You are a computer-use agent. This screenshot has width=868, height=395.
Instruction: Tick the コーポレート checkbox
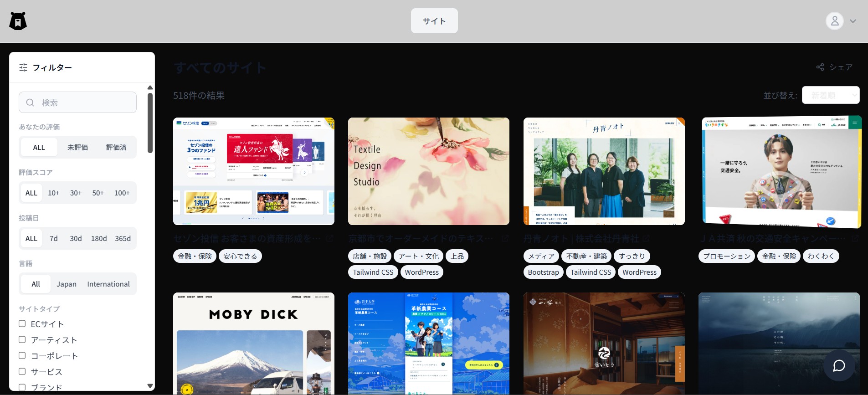[22, 355]
